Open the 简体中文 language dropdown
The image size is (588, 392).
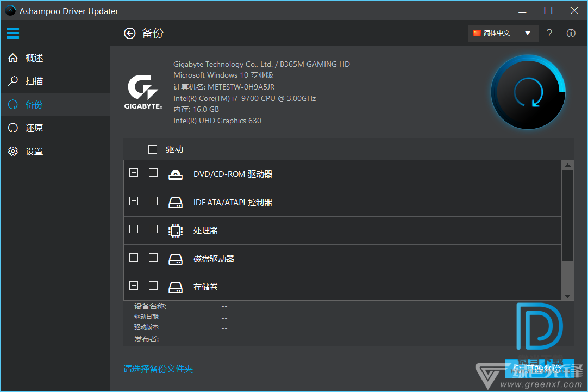click(503, 33)
